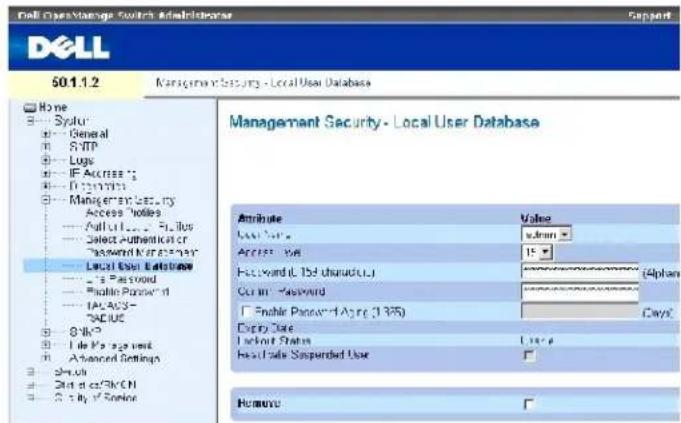
Task: Expand the SNMP node plus icon
Action: [x=46, y=332]
